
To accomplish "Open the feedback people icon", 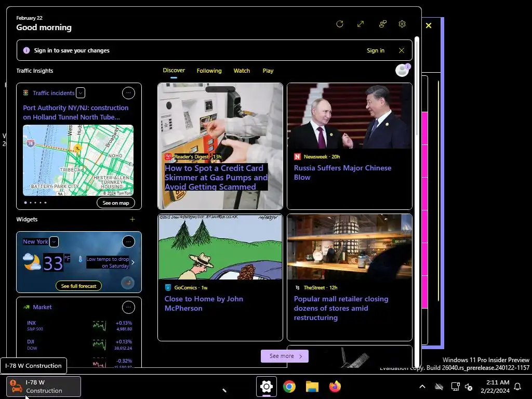I will point(383,24).
